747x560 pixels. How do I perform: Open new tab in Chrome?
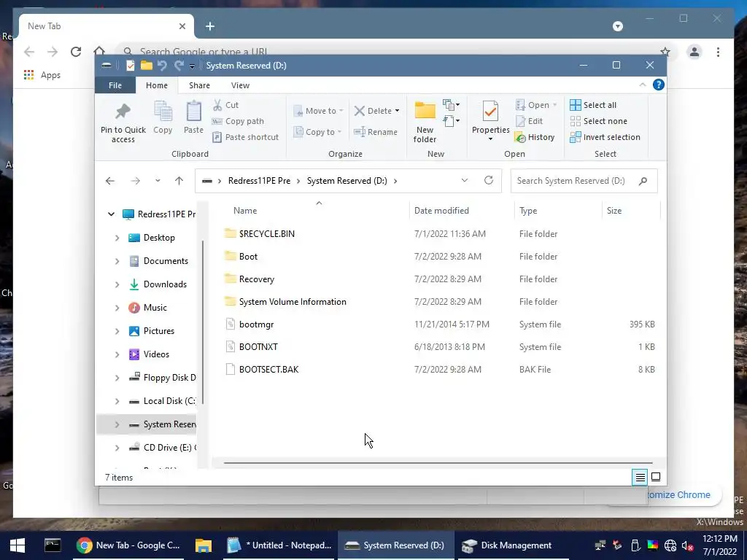(x=210, y=26)
